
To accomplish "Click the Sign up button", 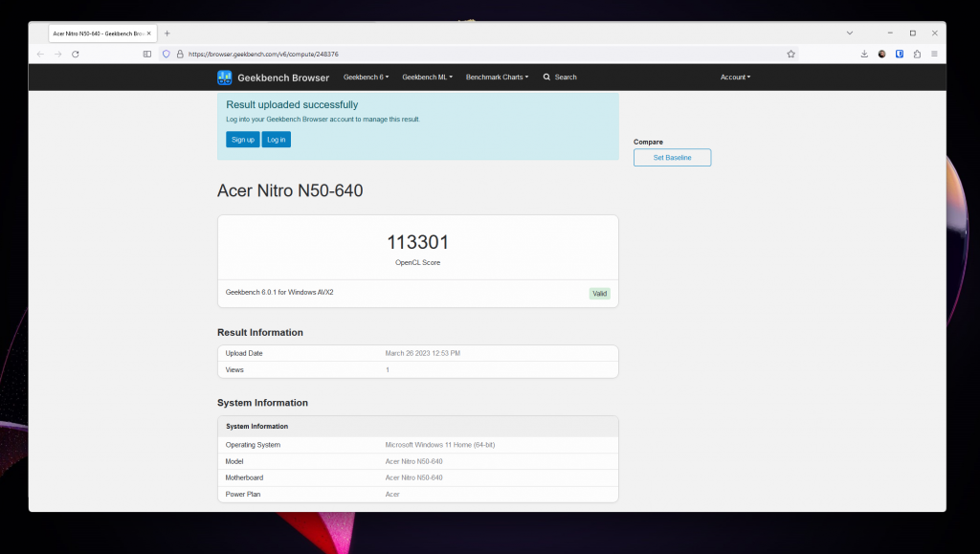I will 242,139.
